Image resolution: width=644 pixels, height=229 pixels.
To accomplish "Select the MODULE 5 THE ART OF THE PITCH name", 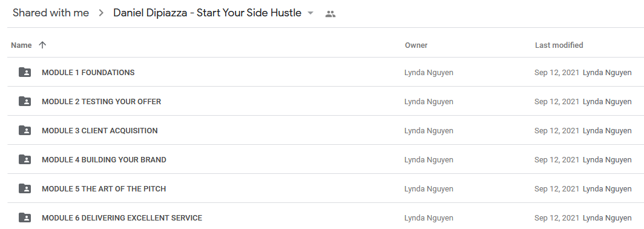I will pyautogui.click(x=104, y=188).
